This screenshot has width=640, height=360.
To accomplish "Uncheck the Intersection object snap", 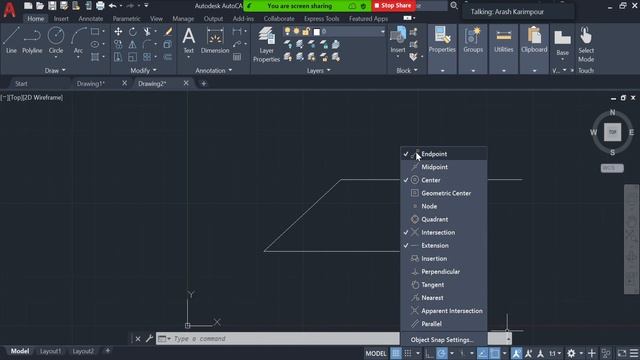I will coord(444,232).
